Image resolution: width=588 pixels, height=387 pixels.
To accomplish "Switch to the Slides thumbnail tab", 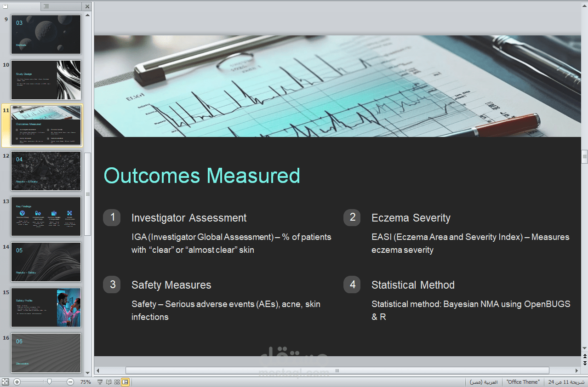I will [21, 6].
